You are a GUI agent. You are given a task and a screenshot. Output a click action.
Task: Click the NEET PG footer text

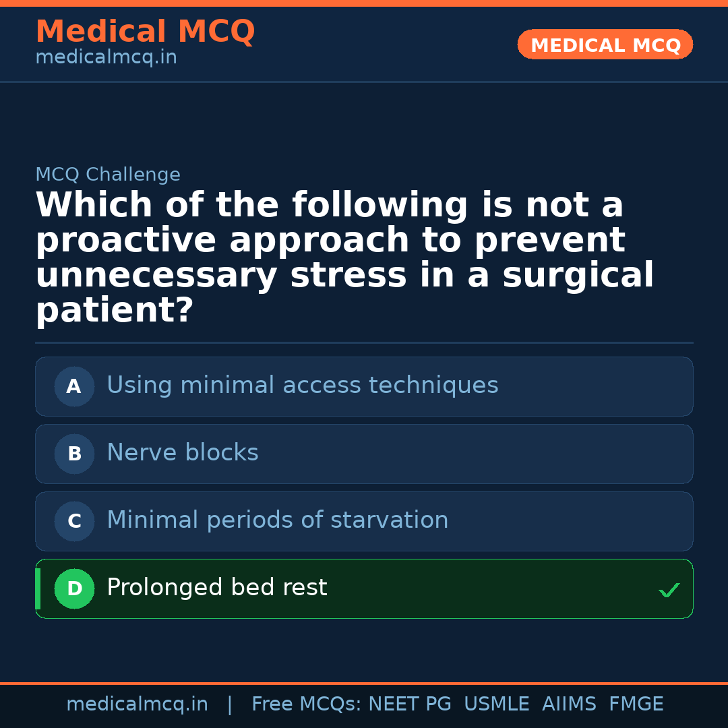tap(410, 704)
